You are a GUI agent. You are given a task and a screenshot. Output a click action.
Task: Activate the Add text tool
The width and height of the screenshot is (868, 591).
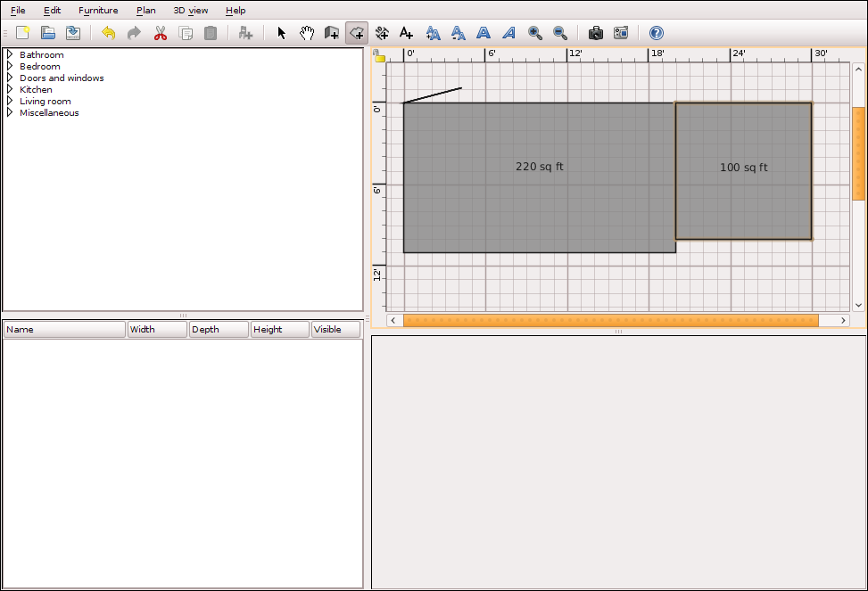point(406,33)
